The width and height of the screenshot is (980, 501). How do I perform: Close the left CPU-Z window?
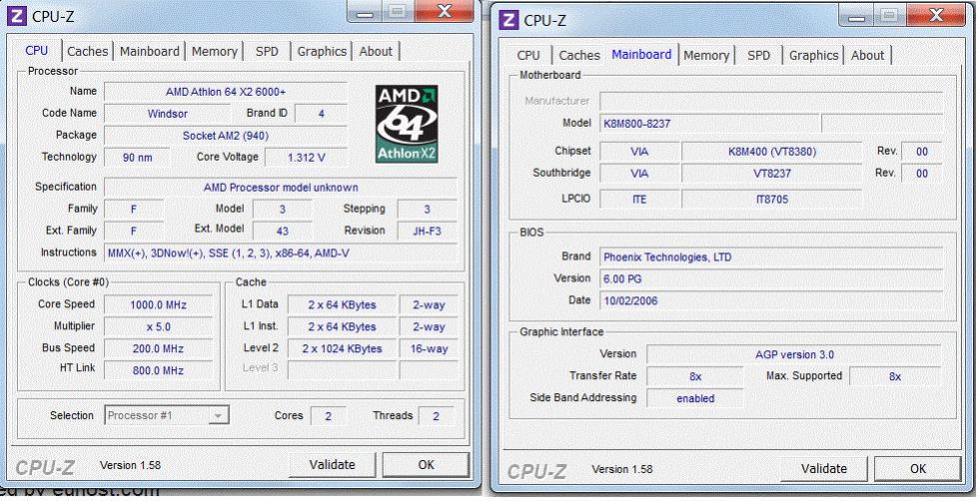click(445, 11)
